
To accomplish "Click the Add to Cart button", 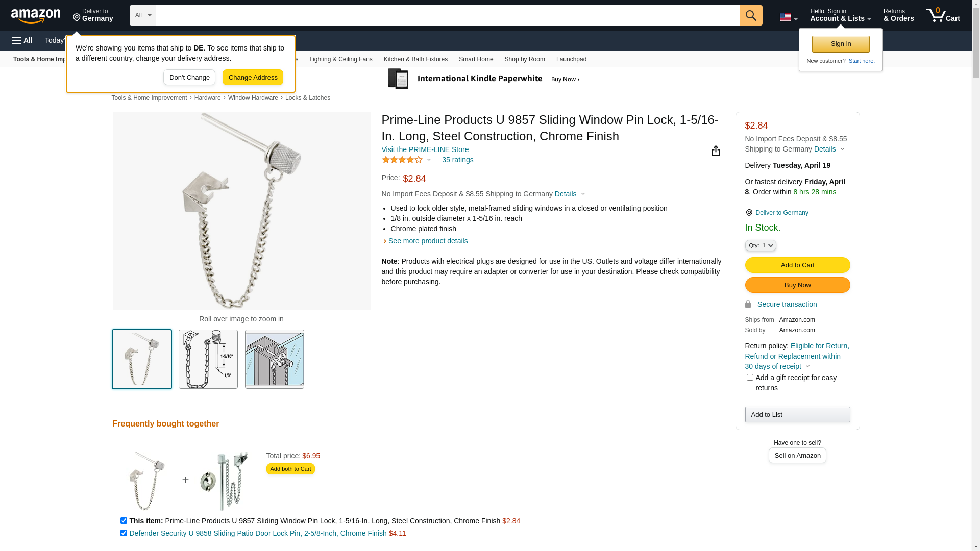I will coord(797,265).
